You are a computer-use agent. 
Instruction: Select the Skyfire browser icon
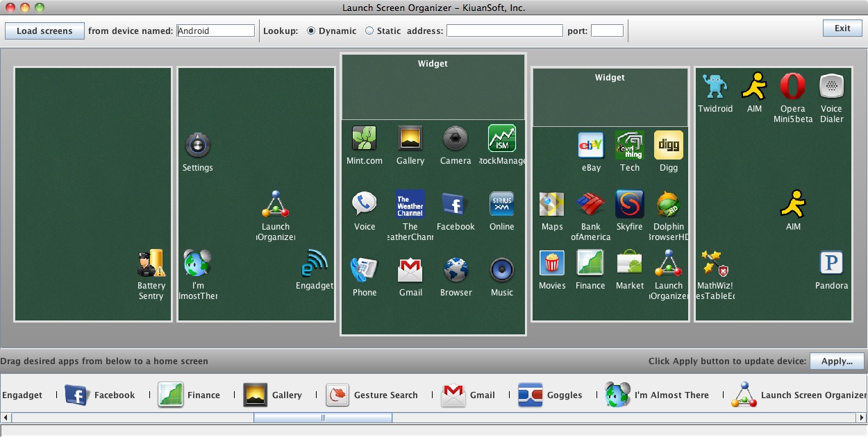click(x=629, y=205)
